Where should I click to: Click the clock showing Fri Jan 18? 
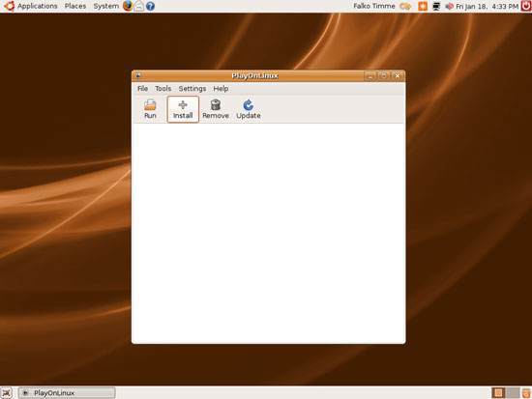tap(487, 6)
